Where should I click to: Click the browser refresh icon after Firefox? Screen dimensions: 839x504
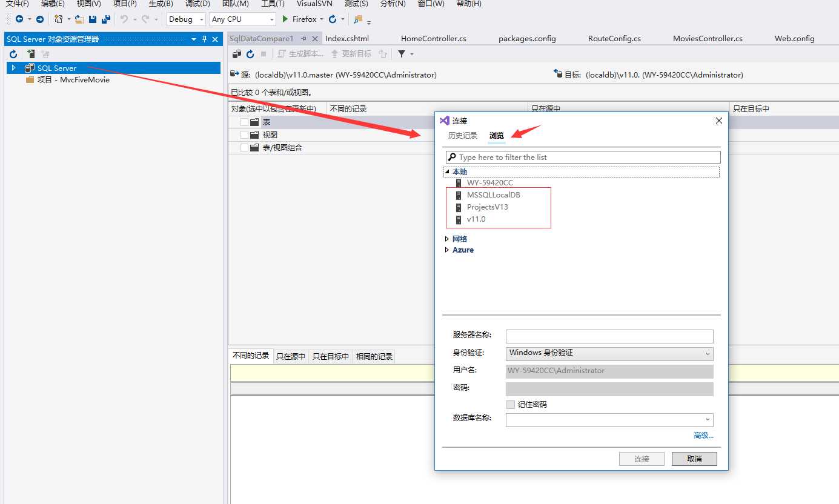(333, 19)
